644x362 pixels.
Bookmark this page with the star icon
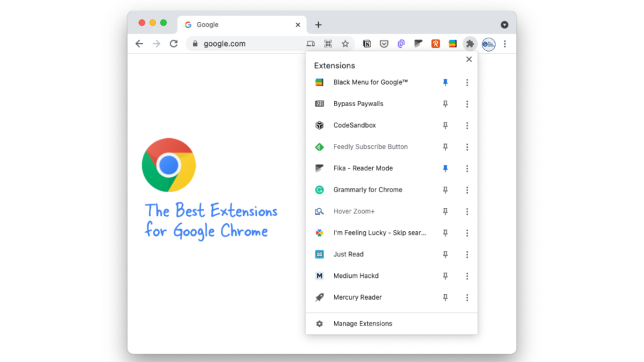[345, 44]
